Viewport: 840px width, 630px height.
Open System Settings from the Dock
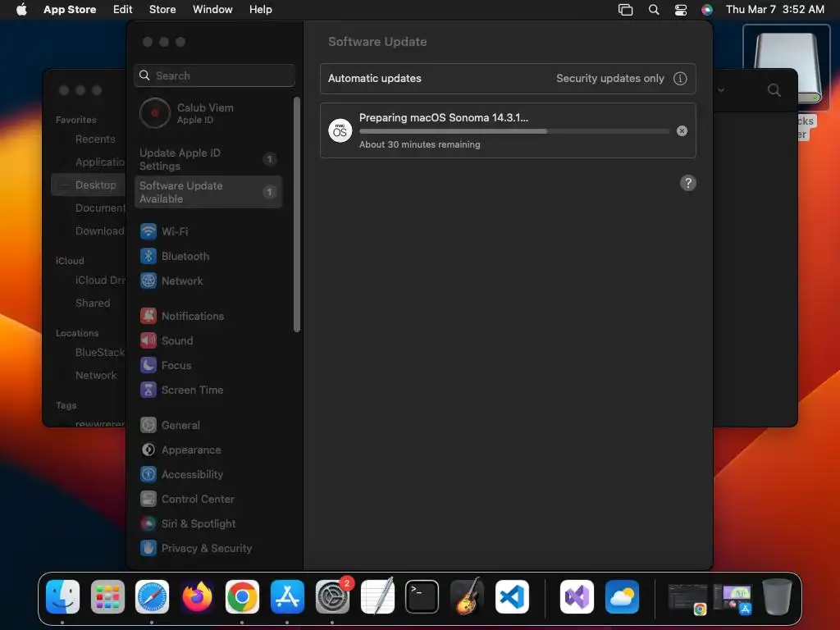[332, 597]
